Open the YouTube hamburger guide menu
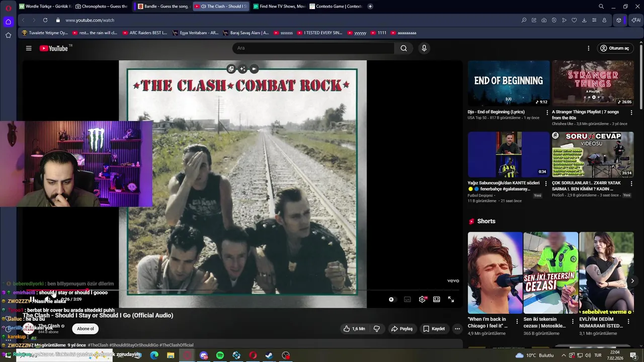 pos(29,48)
